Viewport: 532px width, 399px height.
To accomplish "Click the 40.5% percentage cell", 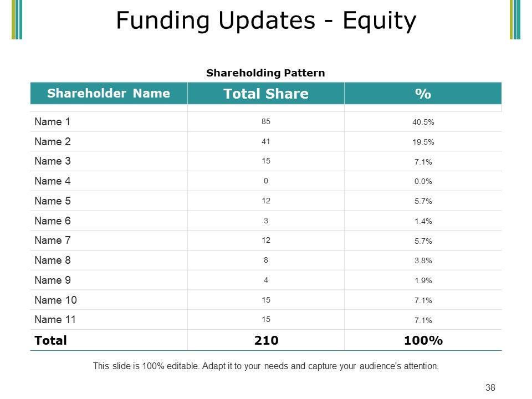I will (x=423, y=122).
